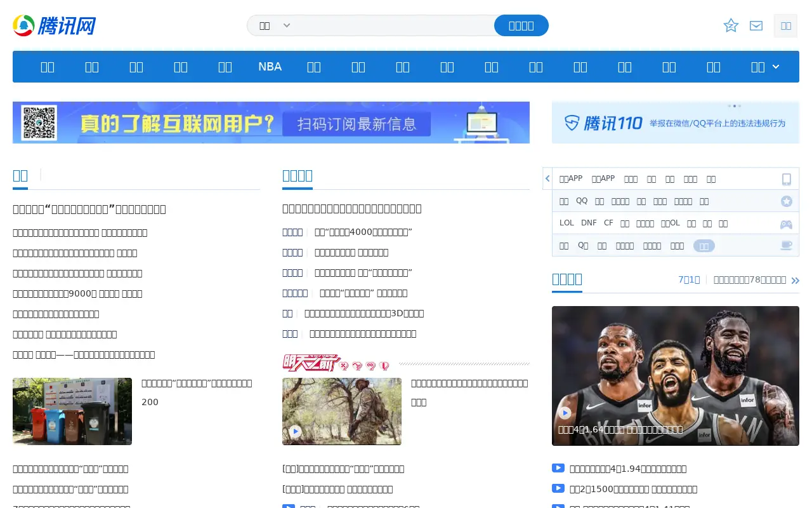Play the video on the basketball players photo
Image resolution: width=812 pixels, height=508 pixels.
coord(565,413)
